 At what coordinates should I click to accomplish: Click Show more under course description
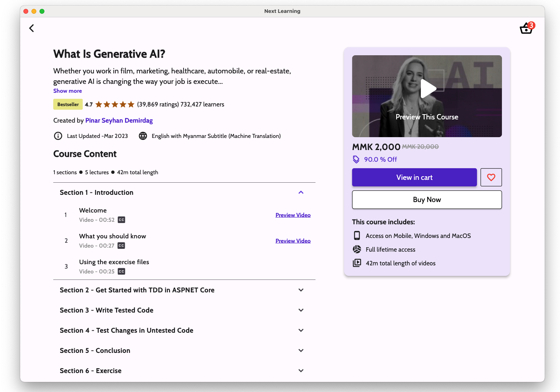pyautogui.click(x=67, y=91)
